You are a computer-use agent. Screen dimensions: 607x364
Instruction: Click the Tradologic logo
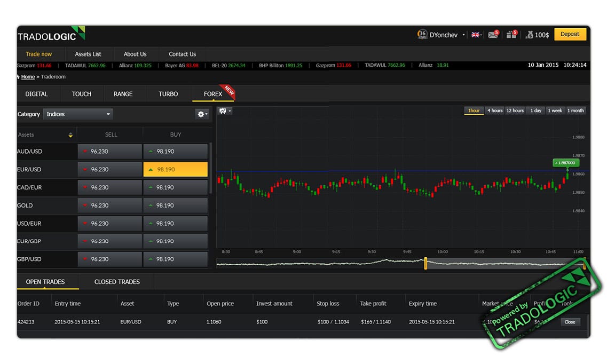coord(51,35)
